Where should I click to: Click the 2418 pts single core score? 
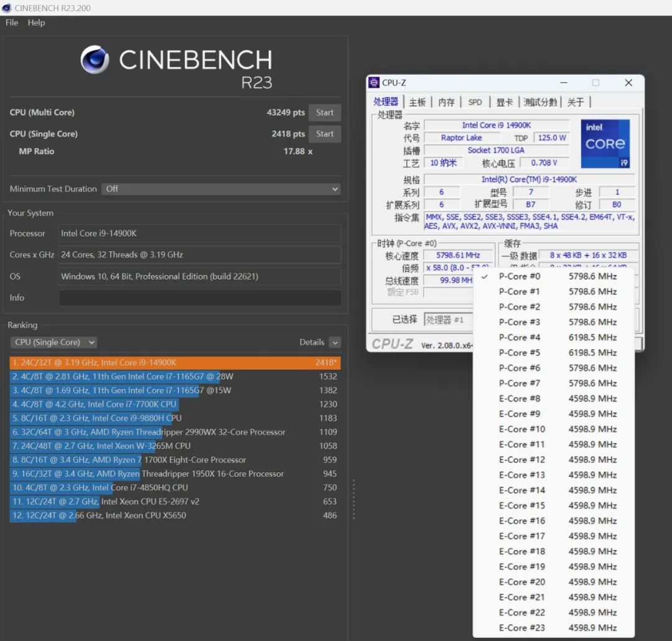coord(288,134)
